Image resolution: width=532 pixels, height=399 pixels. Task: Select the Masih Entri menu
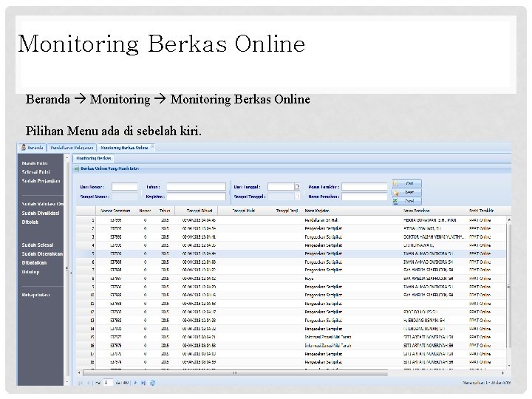coord(35,163)
